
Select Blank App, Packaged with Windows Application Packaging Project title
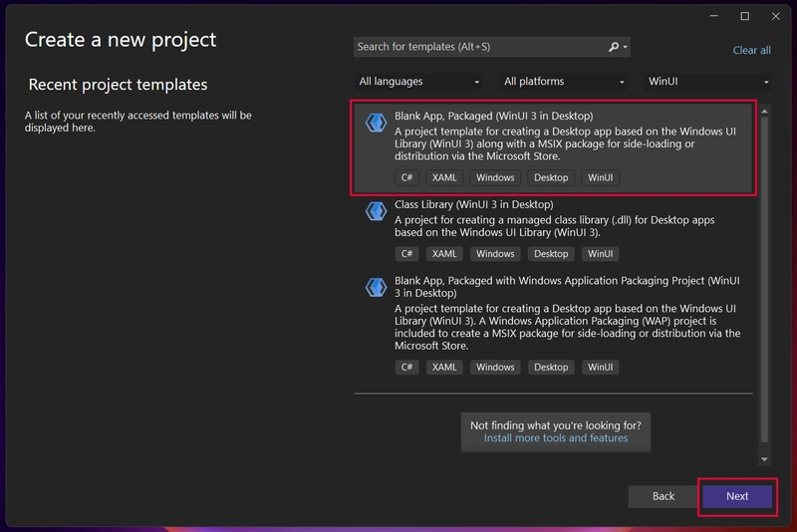567,287
